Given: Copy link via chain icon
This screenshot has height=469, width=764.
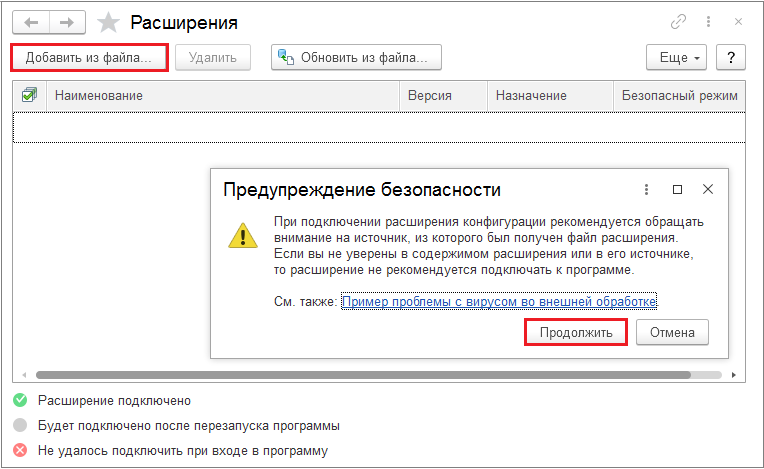Looking at the screenshot, I should (x=678, y=21).
